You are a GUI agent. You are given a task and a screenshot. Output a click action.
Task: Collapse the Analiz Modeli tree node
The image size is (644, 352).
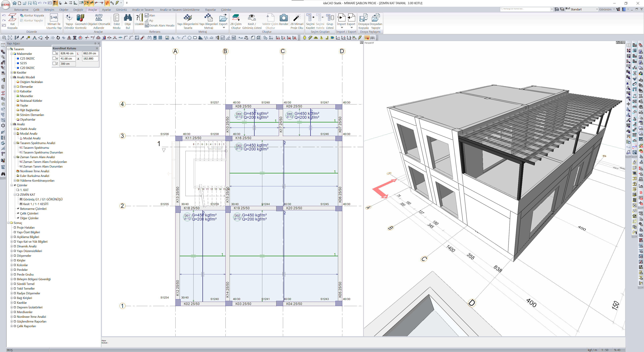point(12,77)
